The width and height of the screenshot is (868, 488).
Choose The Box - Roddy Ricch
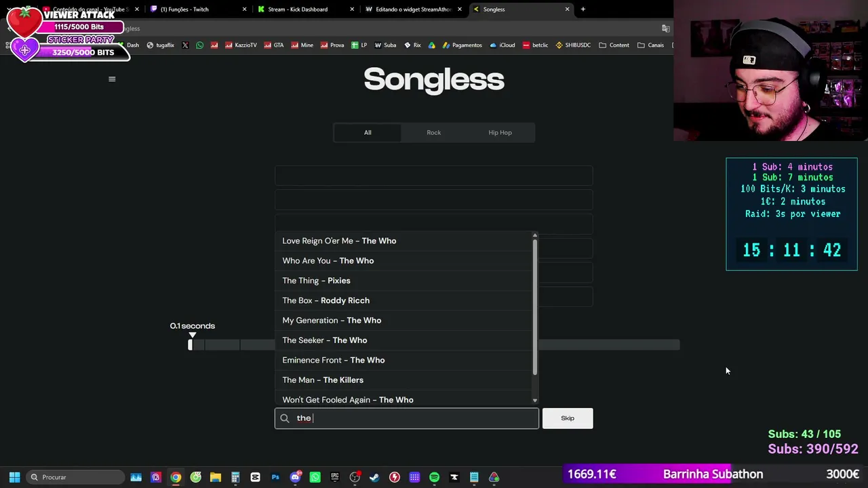[x=403, y=300]
